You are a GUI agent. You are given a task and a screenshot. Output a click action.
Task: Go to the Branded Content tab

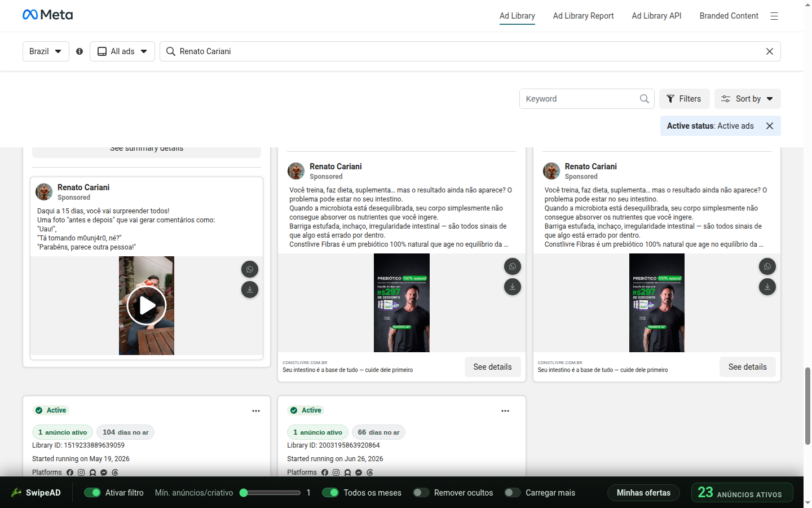729,16
